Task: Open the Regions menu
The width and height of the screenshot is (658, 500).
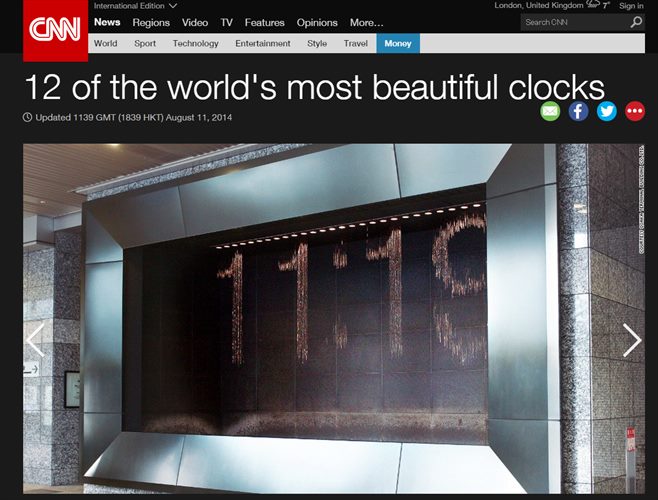Action: pyautogui.click(x=151, y=23)
